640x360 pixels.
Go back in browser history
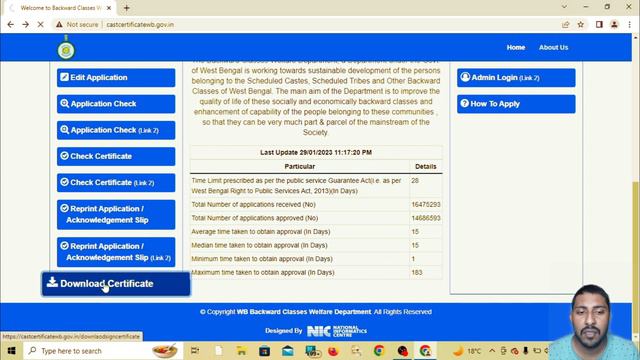point(11,24)
